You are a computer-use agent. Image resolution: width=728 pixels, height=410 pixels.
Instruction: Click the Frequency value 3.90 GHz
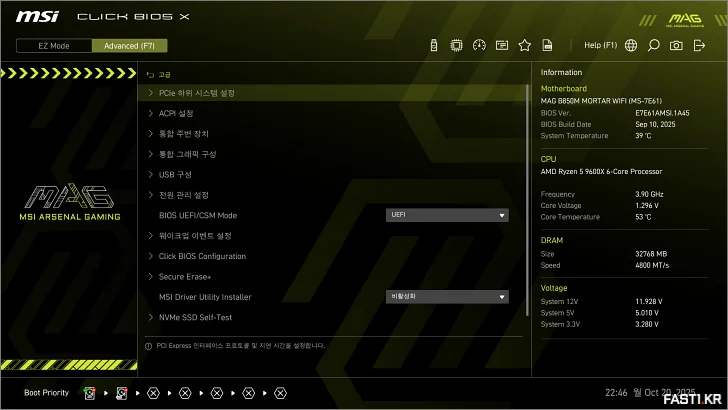point(649,194)
